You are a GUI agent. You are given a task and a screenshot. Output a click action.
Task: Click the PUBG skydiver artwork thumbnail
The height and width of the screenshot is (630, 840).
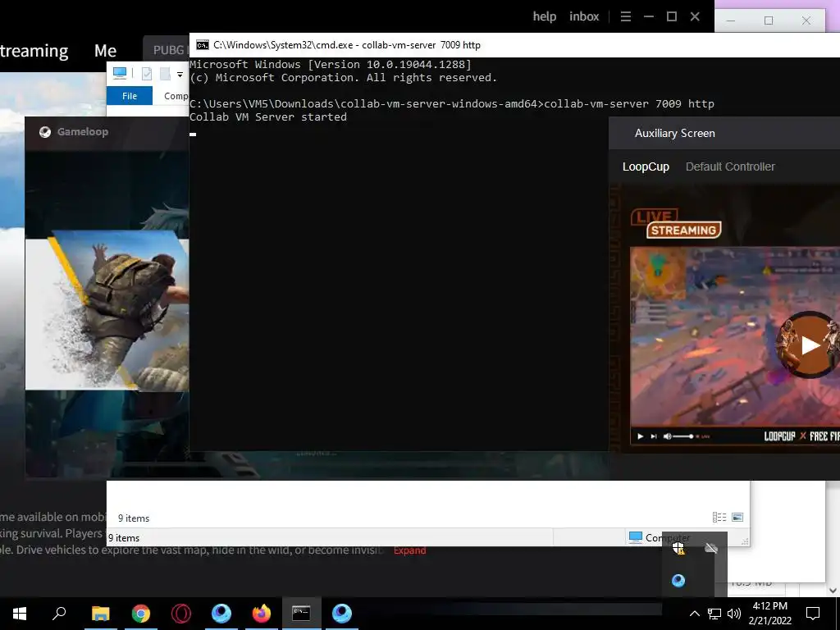click(107, 311)
